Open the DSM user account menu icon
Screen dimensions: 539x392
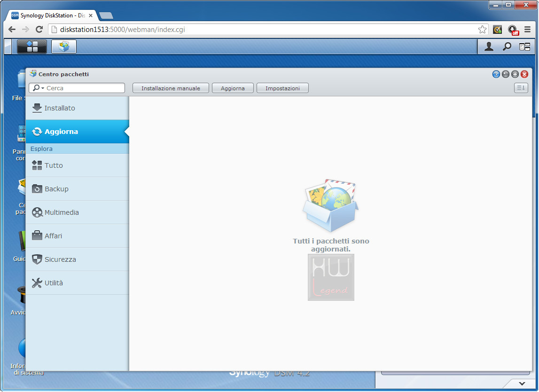(x=489, y=47)
